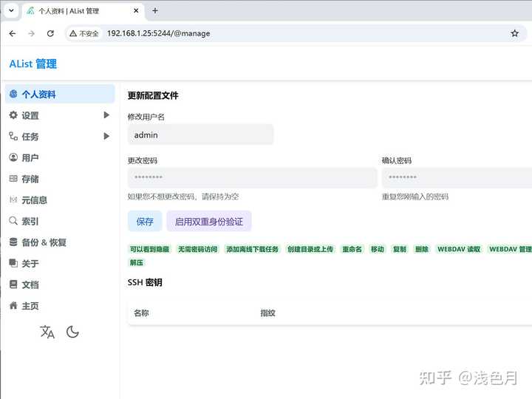Click the icon beside 关于
532x399 pixels.
click(x=13, y=263)
